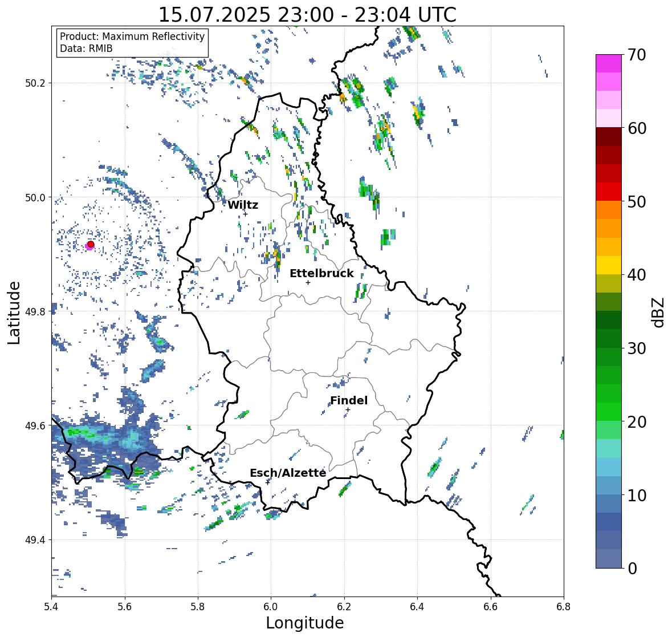Click the Wiltz station label

pyautogui.click(x=243, y=205)
